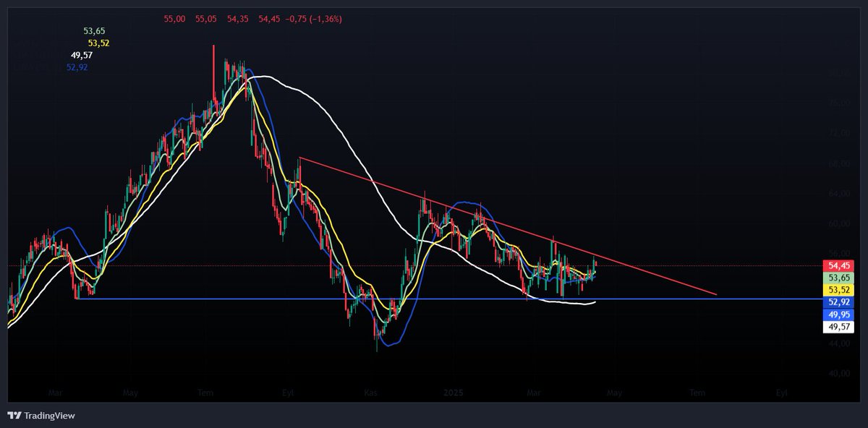The height and width of the screenshot is (428, 868).
Task: Click the opening price 55,00 at top
Action: (173, 19)
